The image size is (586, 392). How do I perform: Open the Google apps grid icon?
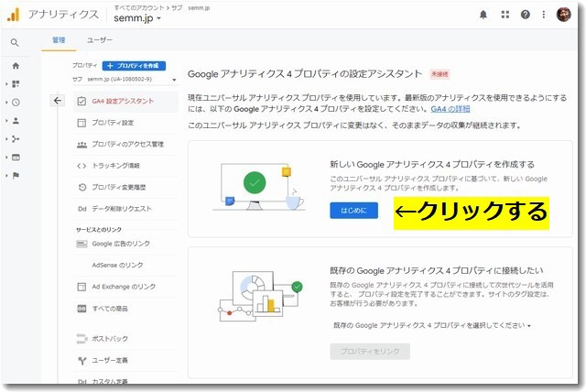[x=505, y=15]
